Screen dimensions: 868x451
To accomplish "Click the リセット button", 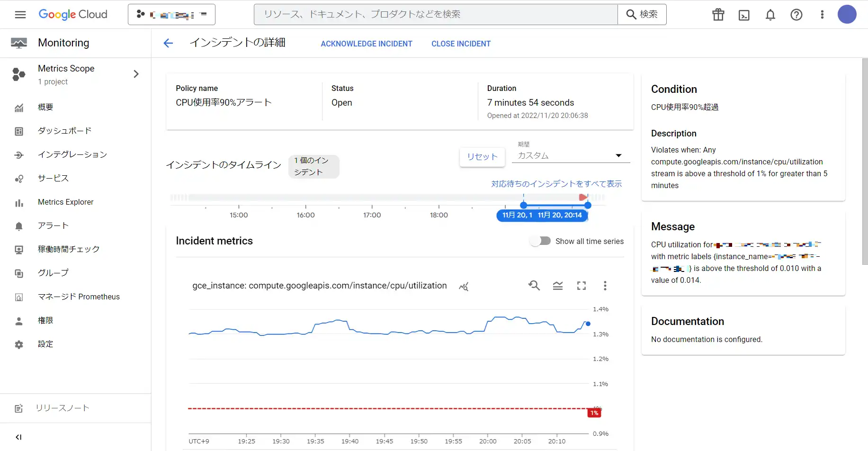I will pyautogui.click(x=482, y=157).
